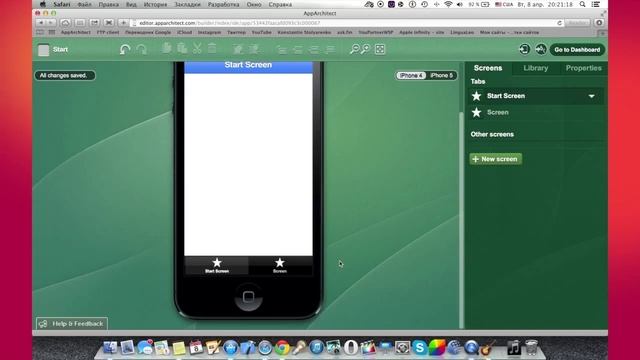Screen dimensions: 640x360
Task: Click the 'Other screens' heading
Action: (x=492, y=134)
